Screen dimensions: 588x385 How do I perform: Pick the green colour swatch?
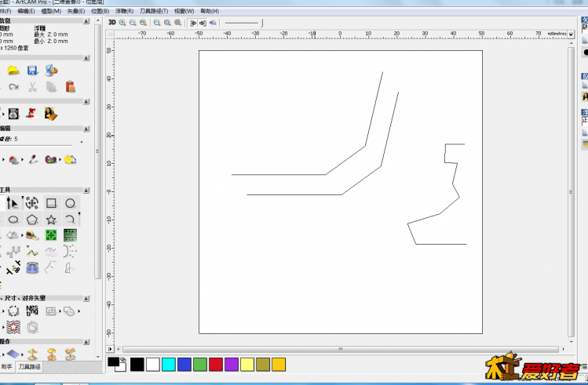click(x=200, y=365)
